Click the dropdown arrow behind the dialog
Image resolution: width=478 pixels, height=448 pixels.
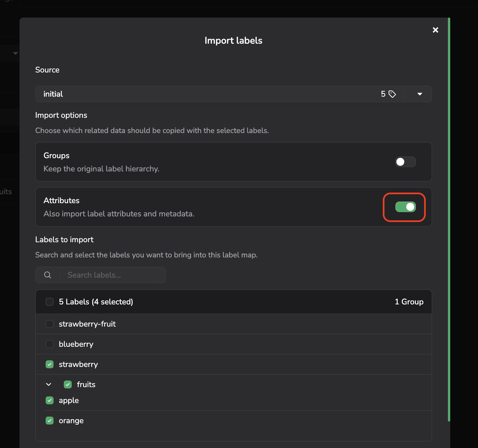(x=15, y=53)
